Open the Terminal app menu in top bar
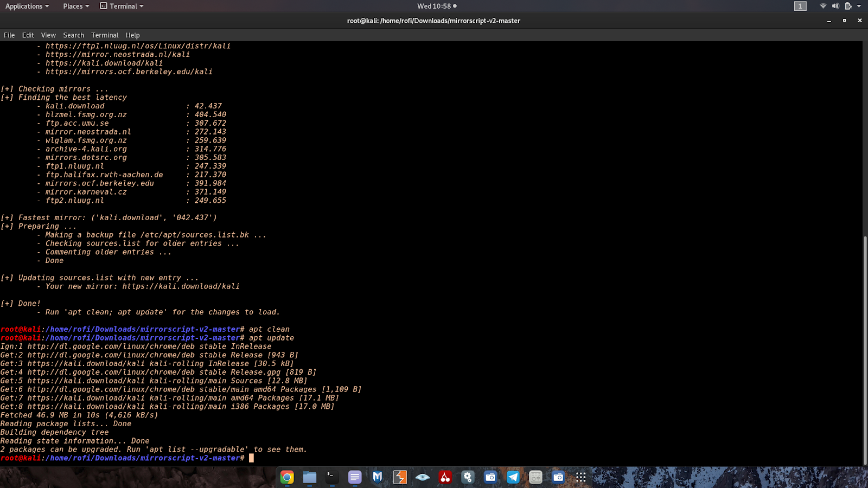The height and width of the screenshot is (488, 868). click(x=122, y=6)
